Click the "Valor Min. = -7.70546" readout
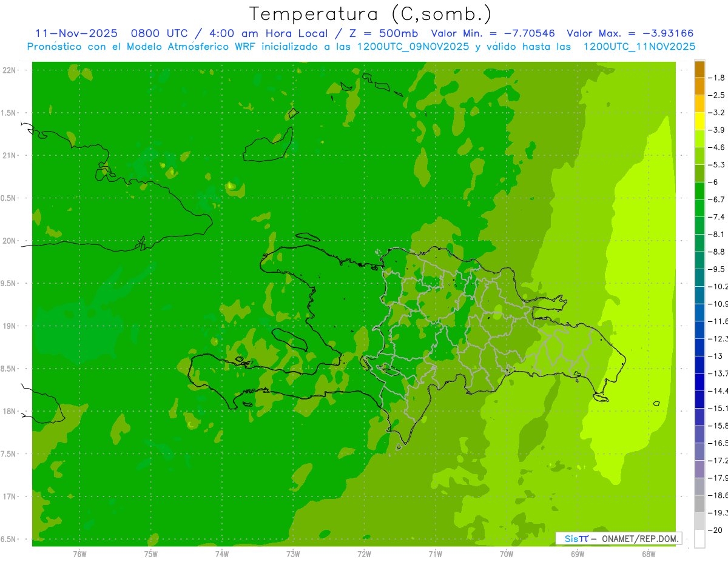Viewport: 728px width, 562px height. (493, 33)
